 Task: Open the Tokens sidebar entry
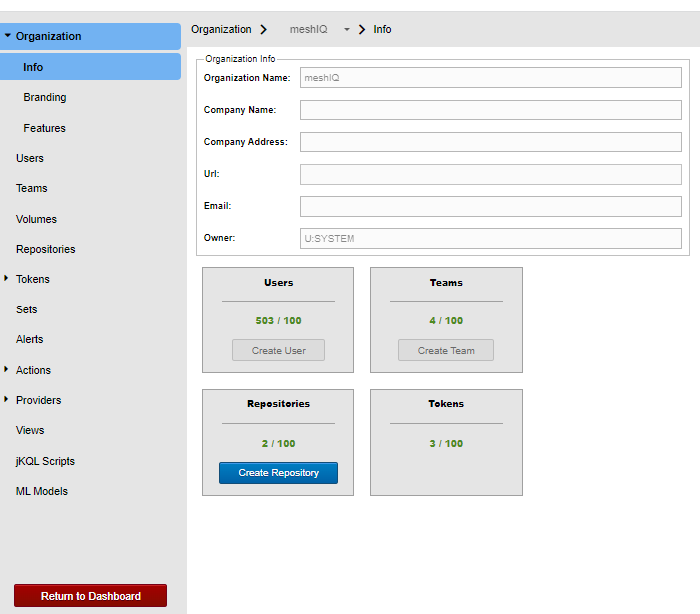click(33, 279)
